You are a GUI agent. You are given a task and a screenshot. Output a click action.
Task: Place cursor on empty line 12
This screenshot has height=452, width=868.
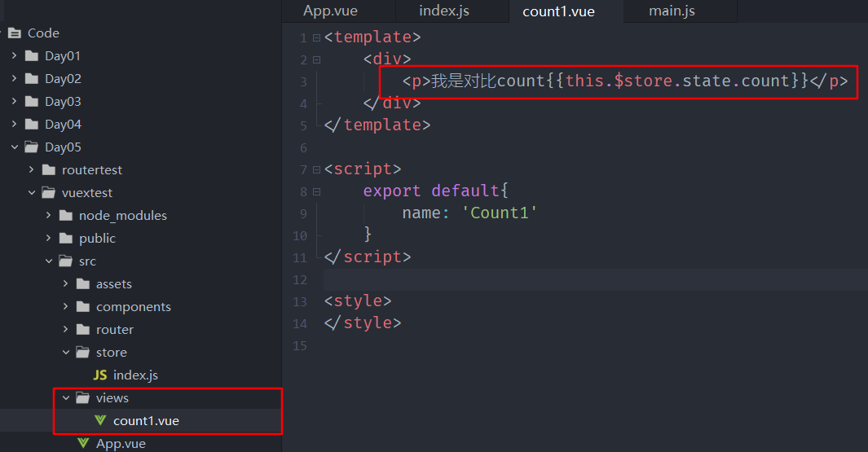click(571, 279)
